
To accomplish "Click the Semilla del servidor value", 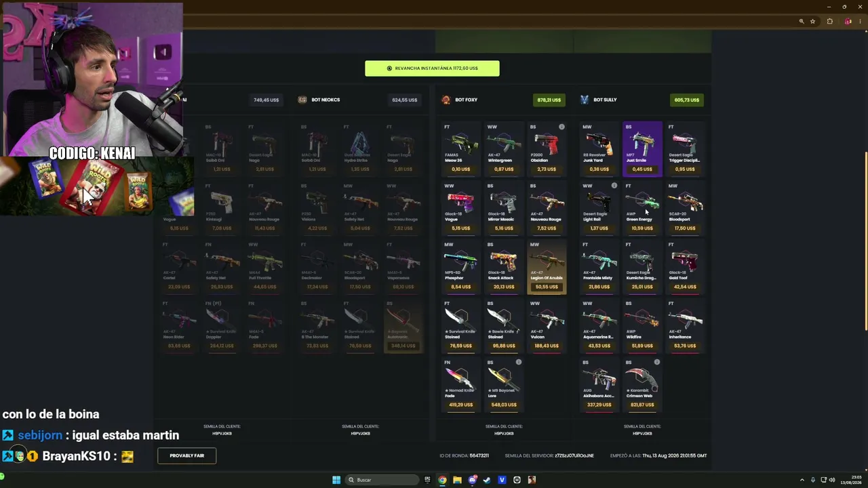I will pyautogui.click(x=574, y=455).
